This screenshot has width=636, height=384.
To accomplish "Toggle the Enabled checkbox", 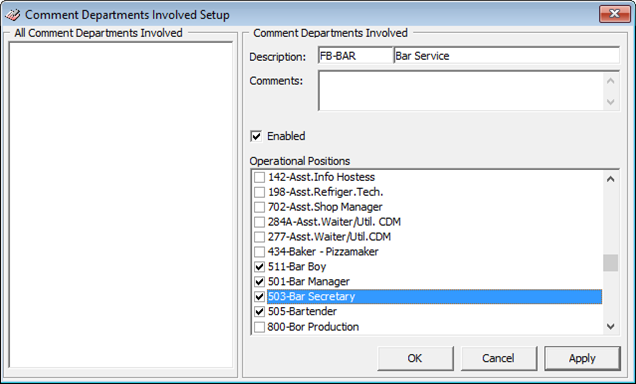I will tap(256, 136).
